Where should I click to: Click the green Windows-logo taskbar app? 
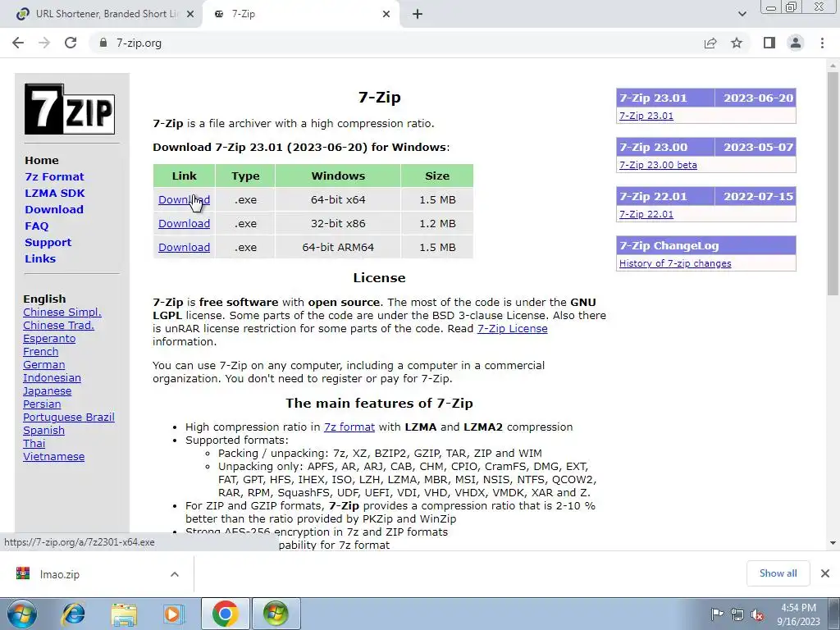click(276, 614)
